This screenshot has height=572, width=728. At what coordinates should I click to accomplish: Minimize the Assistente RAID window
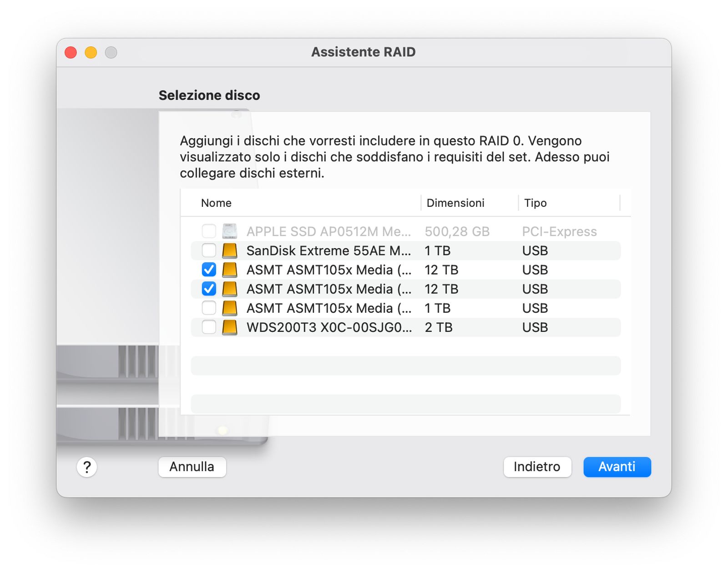pos(91,52)
